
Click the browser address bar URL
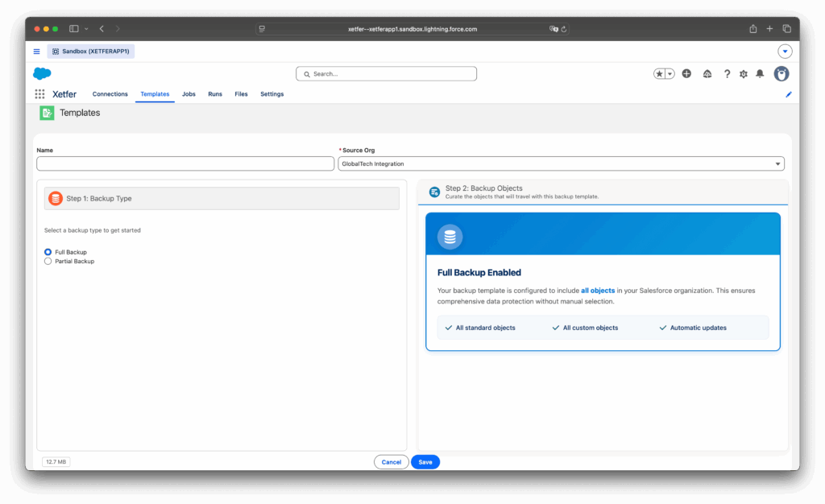(x=412, y=30)
